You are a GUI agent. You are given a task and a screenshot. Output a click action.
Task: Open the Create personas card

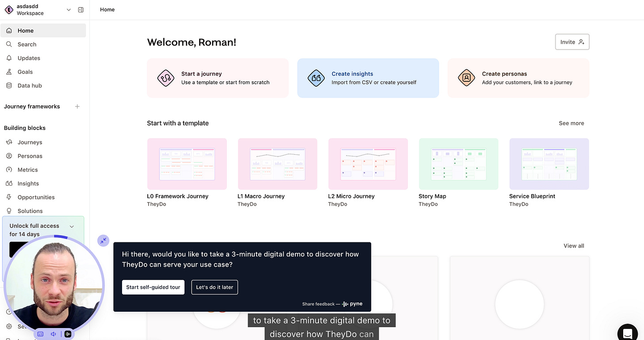pyautogui.click(x=518, y=78)
